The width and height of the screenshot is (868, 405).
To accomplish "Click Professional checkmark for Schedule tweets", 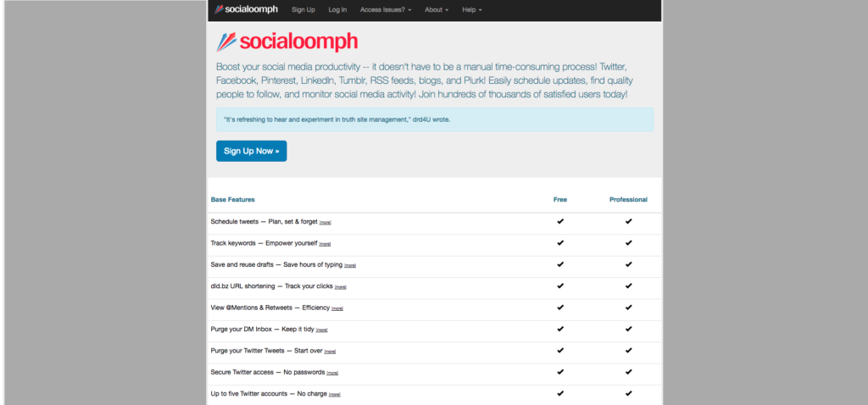I will coord(628,221).
